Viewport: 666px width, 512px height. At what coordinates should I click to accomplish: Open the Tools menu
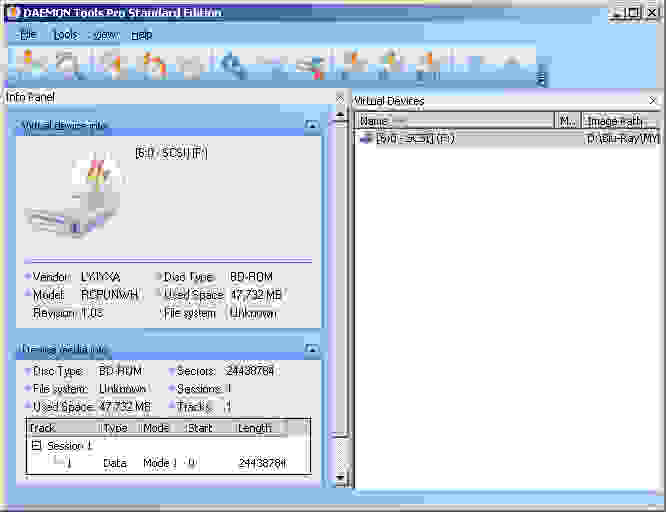[65, 34]
